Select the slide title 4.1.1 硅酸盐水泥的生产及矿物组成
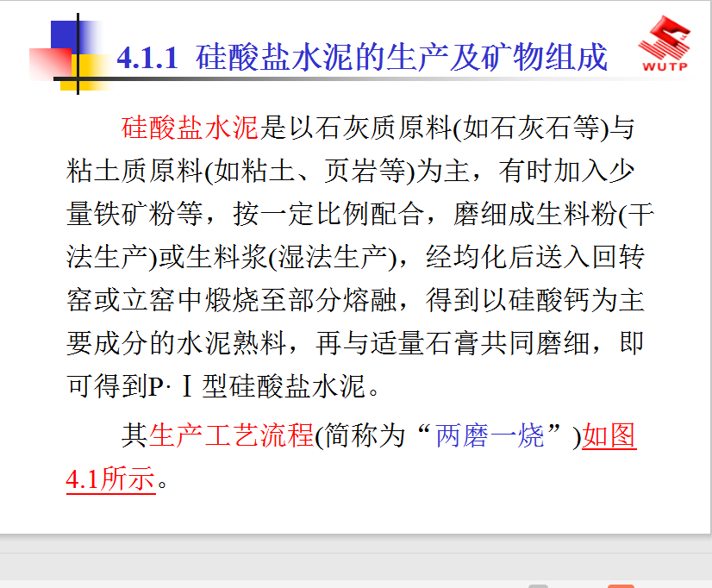 (x=362, y=57)
